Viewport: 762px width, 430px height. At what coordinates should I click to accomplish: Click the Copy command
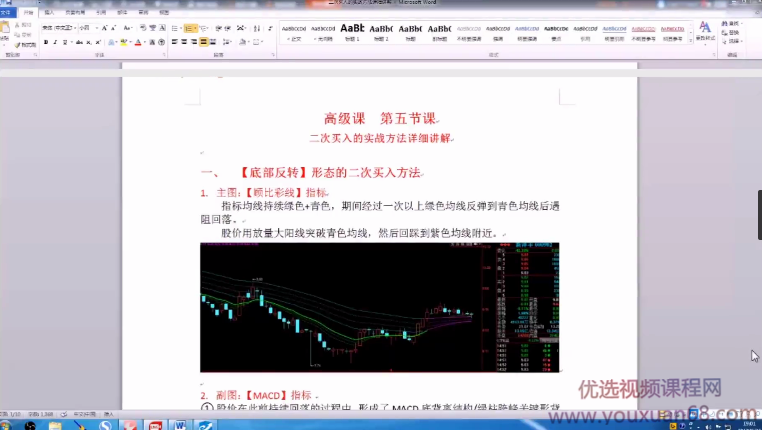click(23, 35)
